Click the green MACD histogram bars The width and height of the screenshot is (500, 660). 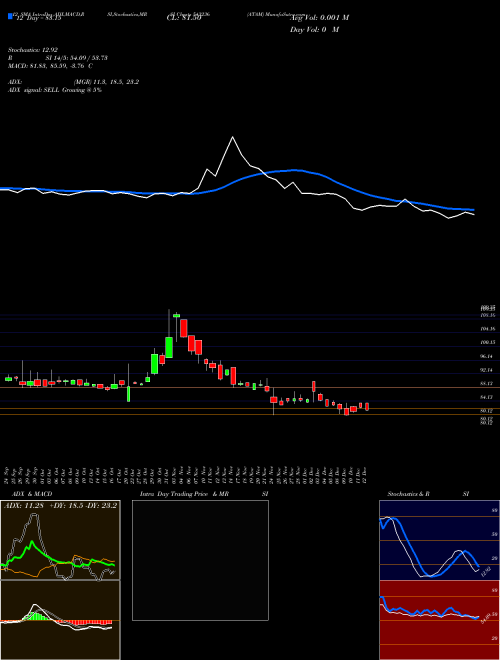coord(37,616)
